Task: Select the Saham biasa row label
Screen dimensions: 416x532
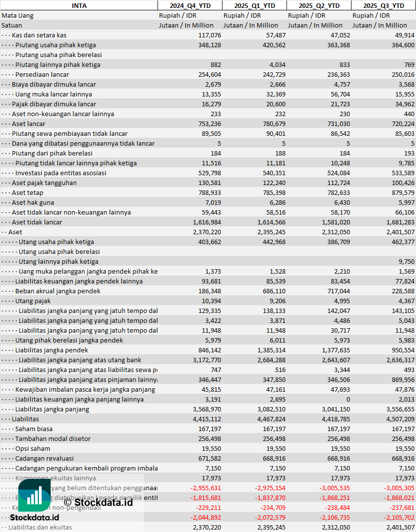Action: 34,429
